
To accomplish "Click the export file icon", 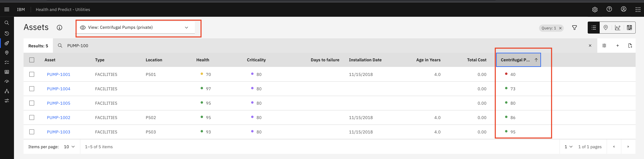I will (630, 46).
